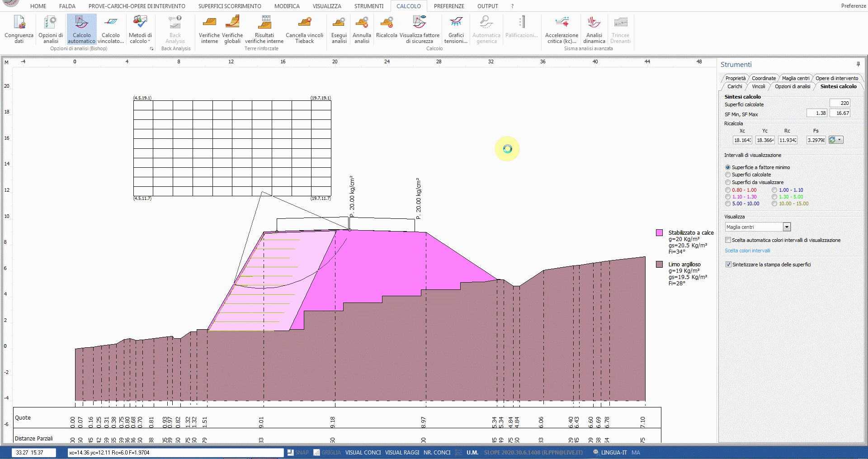Open the SUPERFICI SCORRIMENTO ribbon tab

tap(230, 6)
